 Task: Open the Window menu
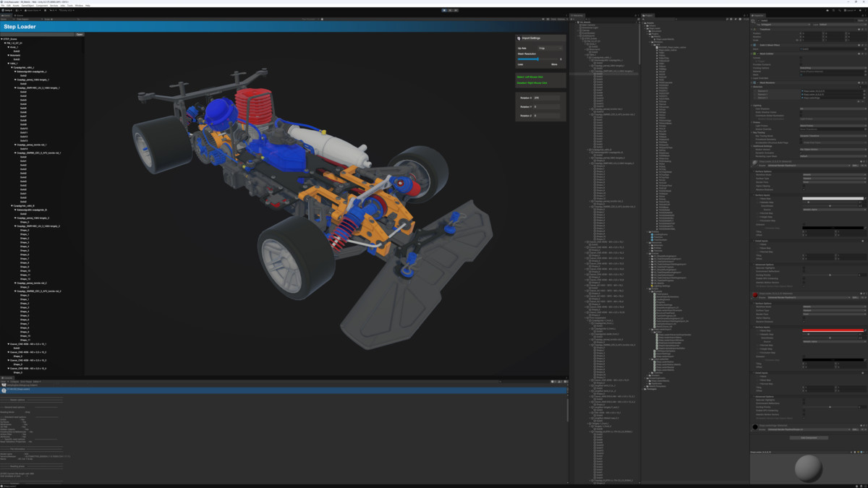click(79, 5)
